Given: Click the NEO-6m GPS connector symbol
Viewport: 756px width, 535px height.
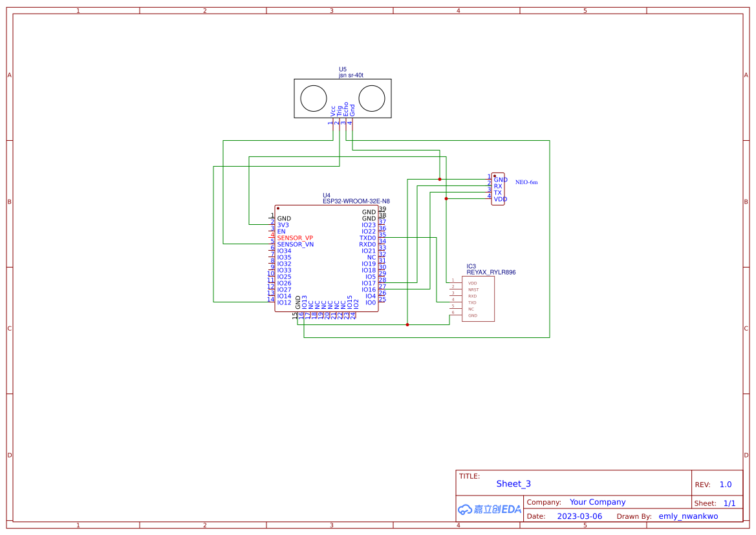Looking at the screenshot, I should pyautogui.click(x=497, y=189).
